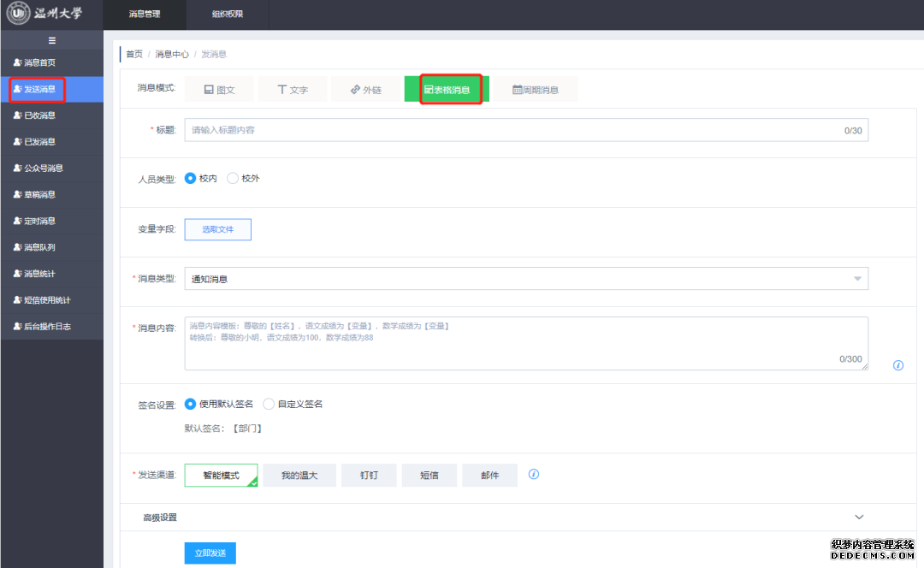Select the 短信 SMS sending channel
The height and width of the screenshot is (568, 924).
click(x=429, y=475)
